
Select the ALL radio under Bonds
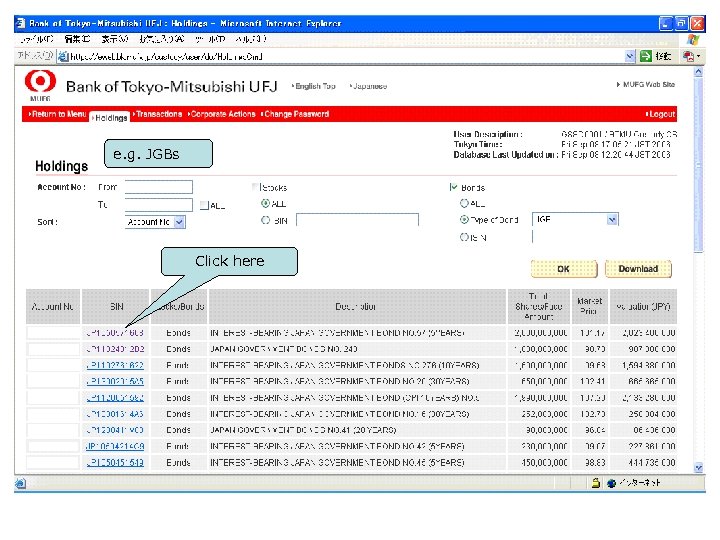pos(464,203)
